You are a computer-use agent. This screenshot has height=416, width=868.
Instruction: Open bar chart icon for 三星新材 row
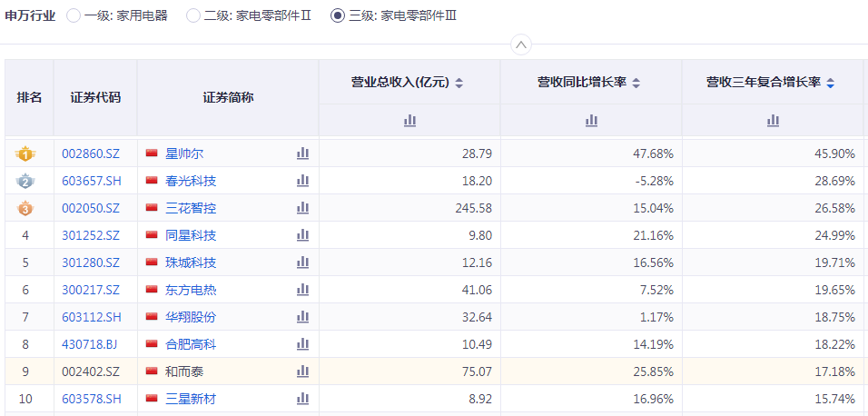click(302, 398)
